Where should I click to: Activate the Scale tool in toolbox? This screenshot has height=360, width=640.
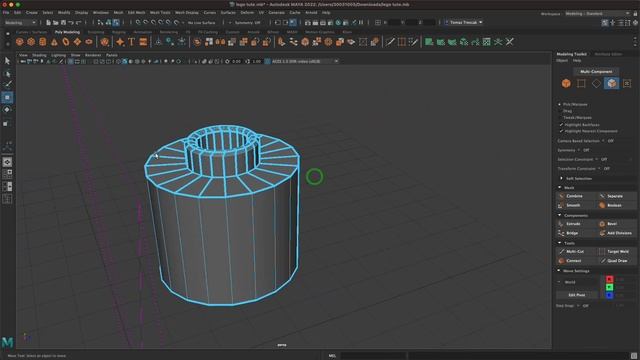point(7,123)
